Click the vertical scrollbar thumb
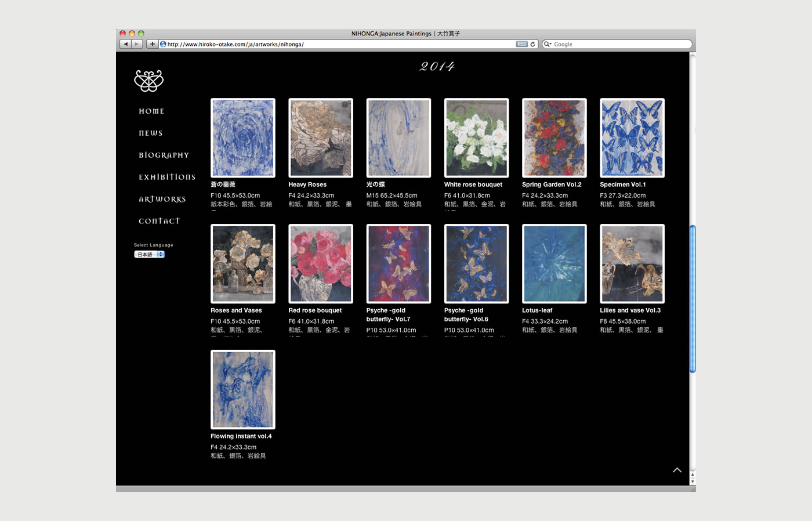Image resolution: width=812 pixels, height=521 pixels. pos(693,299)
